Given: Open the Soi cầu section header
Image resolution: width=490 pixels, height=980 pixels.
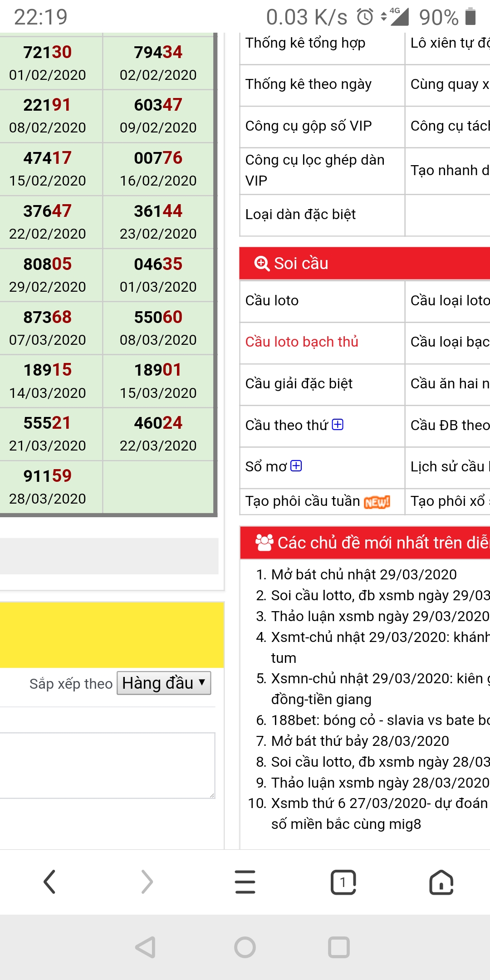Looking at the screenshot, I should click(x=300, y=263).
